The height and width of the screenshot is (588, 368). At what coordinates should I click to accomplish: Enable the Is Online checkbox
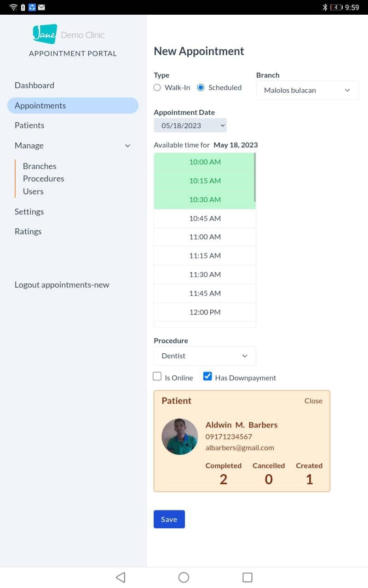point(157,377)
